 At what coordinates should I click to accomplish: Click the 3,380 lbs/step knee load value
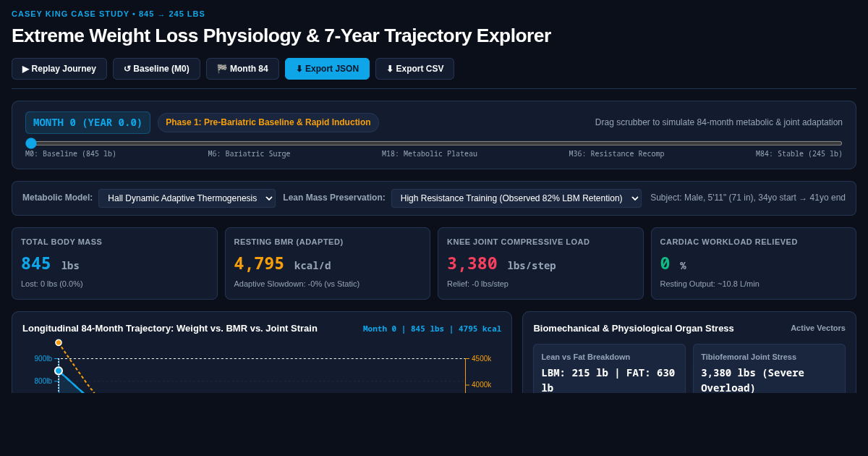501,264
